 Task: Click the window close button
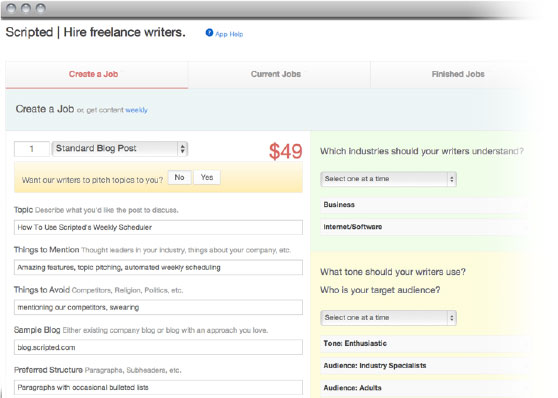click(x=11, y=8)
